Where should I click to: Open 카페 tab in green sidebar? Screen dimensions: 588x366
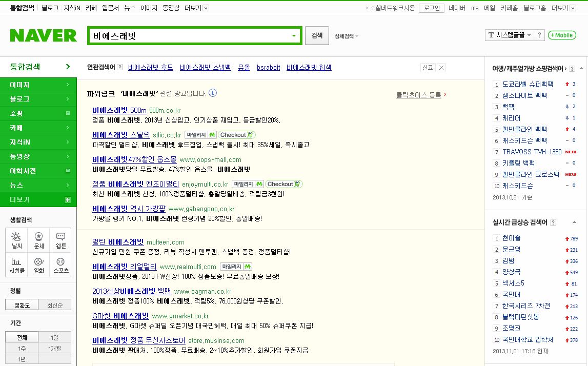[38, 128]
